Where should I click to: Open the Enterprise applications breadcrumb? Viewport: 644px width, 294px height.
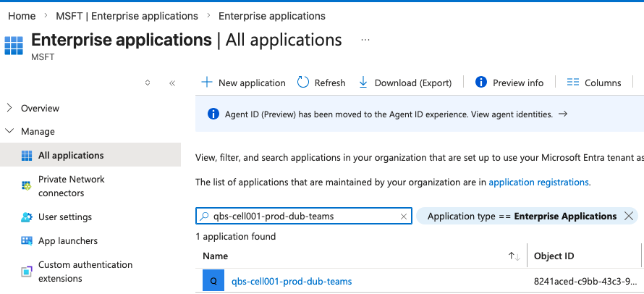tap(272, 16)
